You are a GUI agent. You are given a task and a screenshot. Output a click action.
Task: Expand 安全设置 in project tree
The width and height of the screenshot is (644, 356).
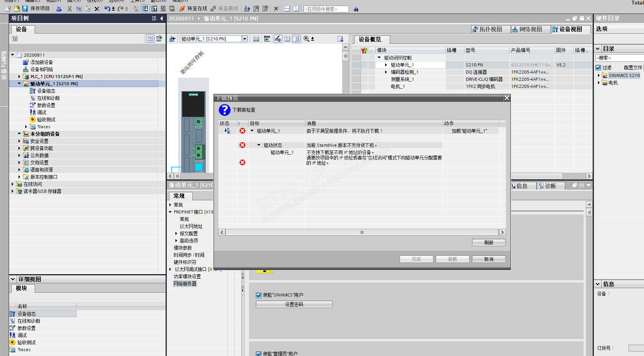point(19,141)
